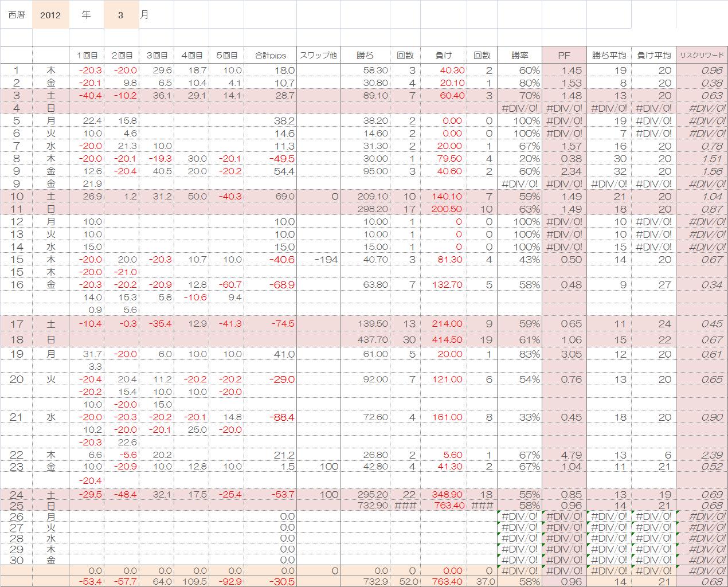This screenshot has height=587, width=728.
Task: Click the 5回目 column header
Action: tap(226, 56)
